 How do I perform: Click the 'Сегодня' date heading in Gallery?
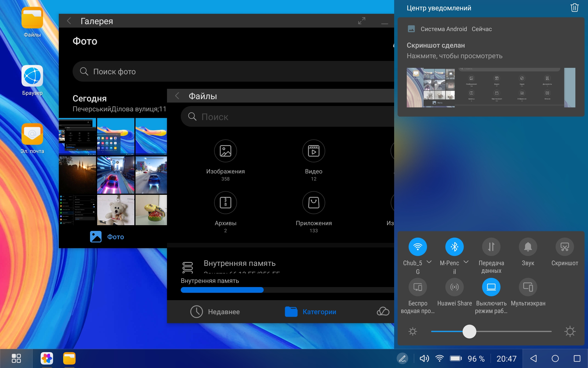[x=89, y=98]
